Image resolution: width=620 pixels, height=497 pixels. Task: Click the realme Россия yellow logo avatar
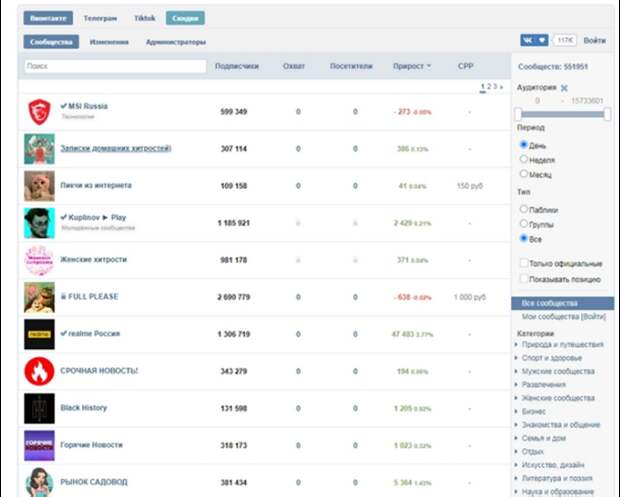pos(39,334)
